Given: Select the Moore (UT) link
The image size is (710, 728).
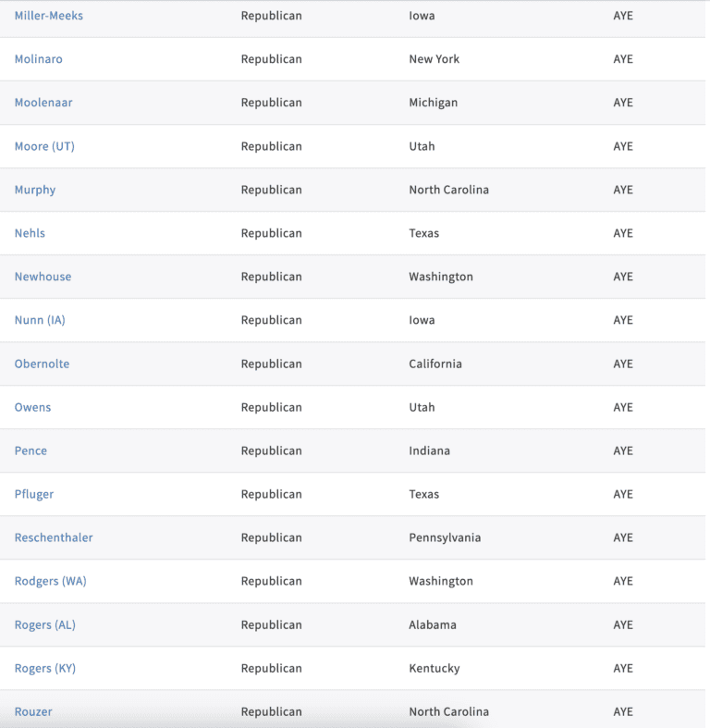Looking at the screenshot, I should coord(44,146).
